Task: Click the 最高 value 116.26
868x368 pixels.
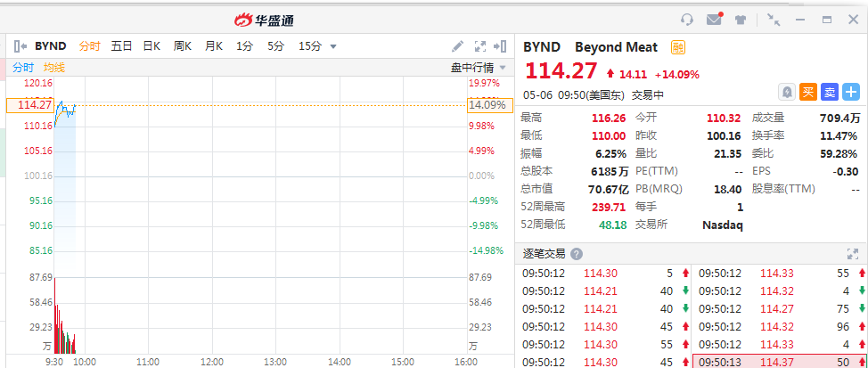Action: (609, 118)
